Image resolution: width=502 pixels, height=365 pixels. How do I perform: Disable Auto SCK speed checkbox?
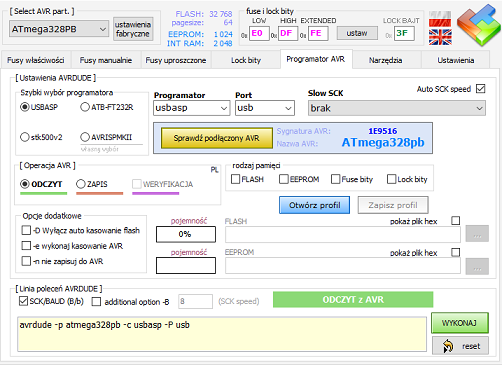481,89
